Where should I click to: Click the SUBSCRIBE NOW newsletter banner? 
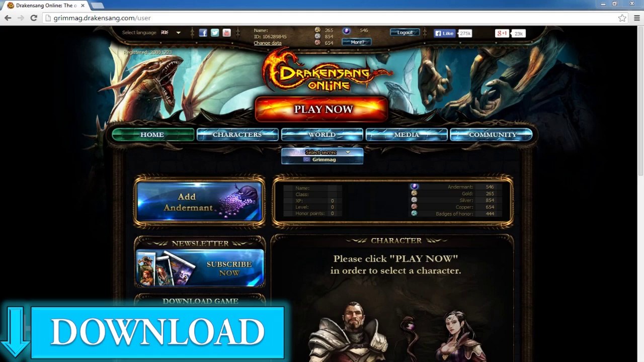(x=200, y=268)
